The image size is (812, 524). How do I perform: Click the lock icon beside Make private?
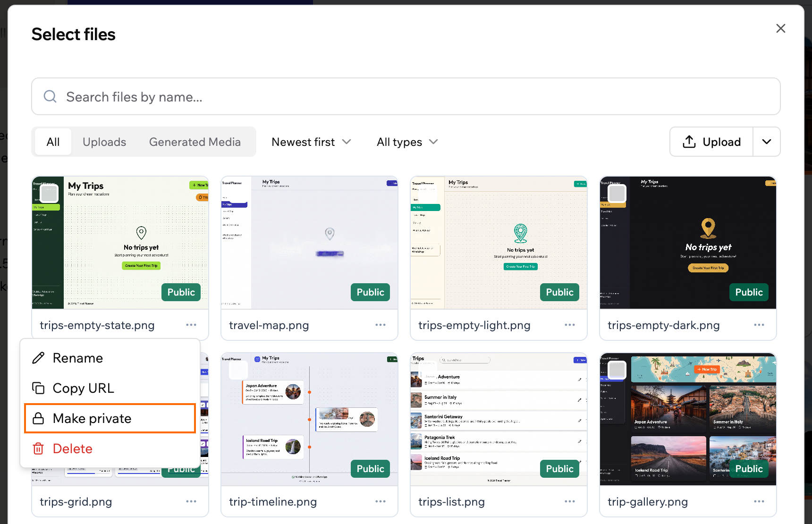coord(38,418)
